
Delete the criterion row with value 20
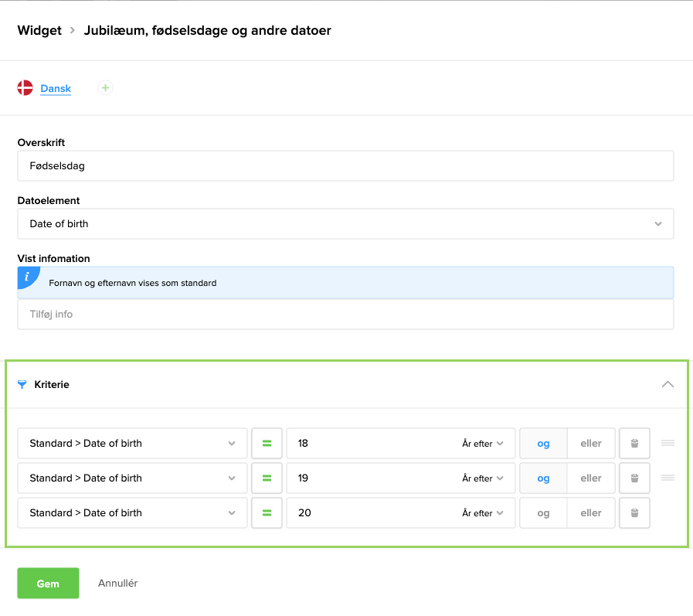tap(634, 513)
